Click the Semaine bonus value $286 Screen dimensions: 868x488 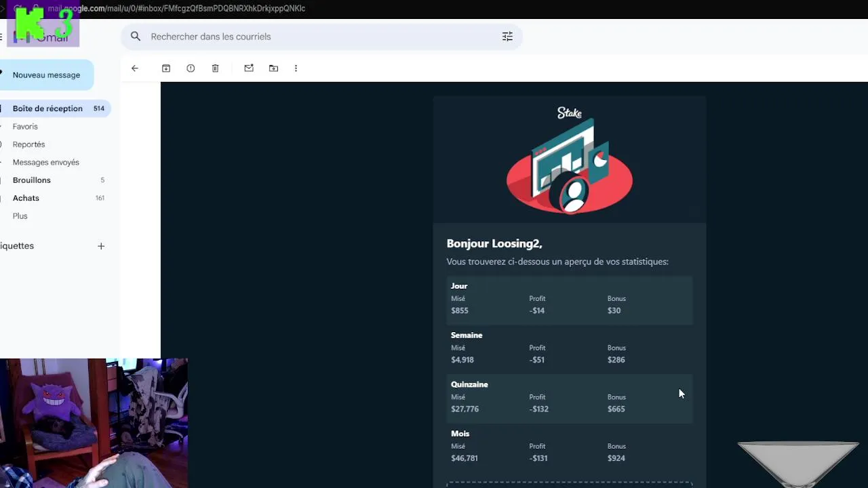coord(616,360)
